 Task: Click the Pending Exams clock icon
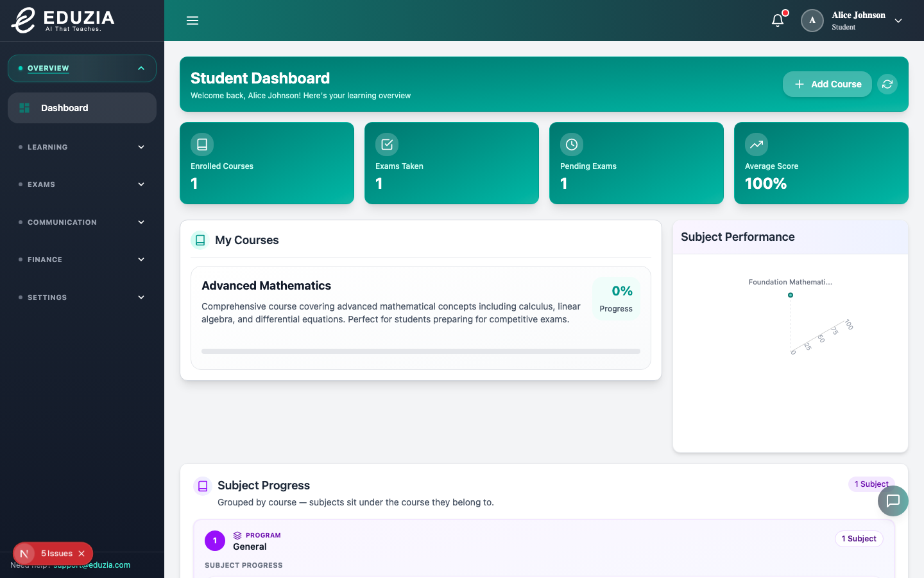click(572, 144)
